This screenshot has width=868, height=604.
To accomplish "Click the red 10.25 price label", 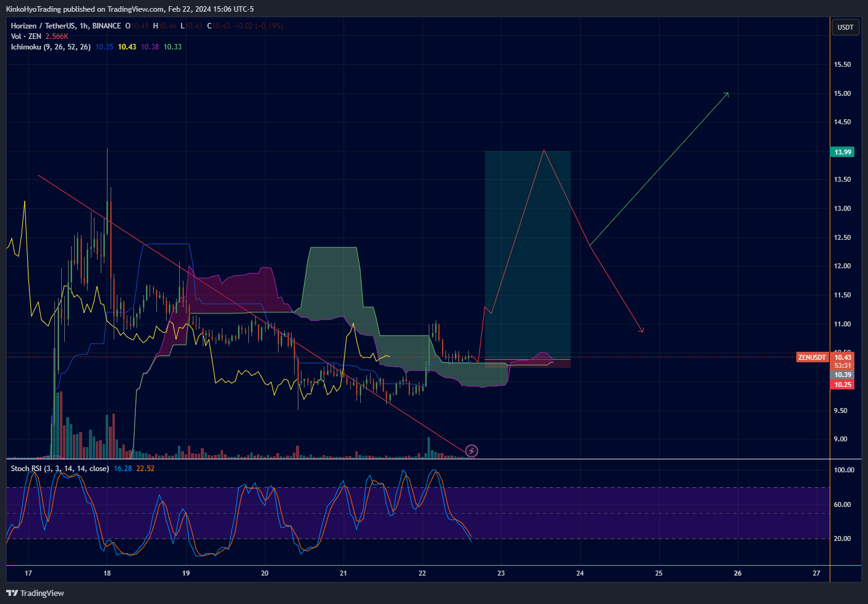I will (x=843, y=385).
